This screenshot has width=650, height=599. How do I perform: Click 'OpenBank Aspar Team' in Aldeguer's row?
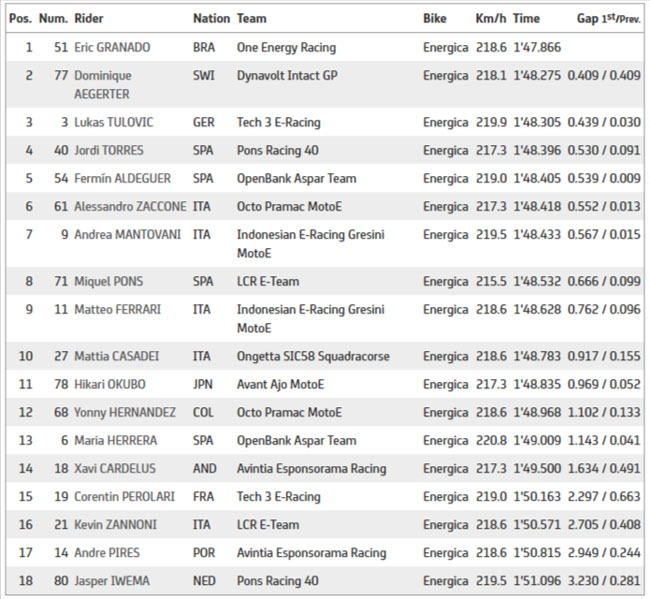(x=296, y=178)
